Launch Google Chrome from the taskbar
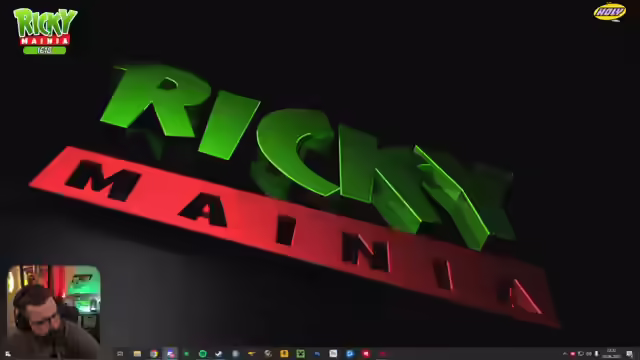Screen dimensions: 640x360 pos(154,354)
